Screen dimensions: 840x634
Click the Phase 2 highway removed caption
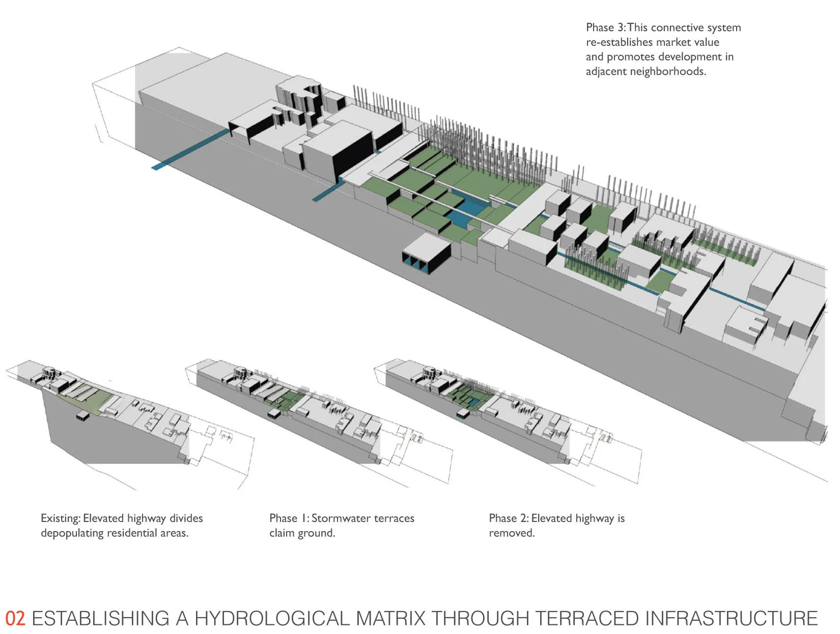[556, 526]
